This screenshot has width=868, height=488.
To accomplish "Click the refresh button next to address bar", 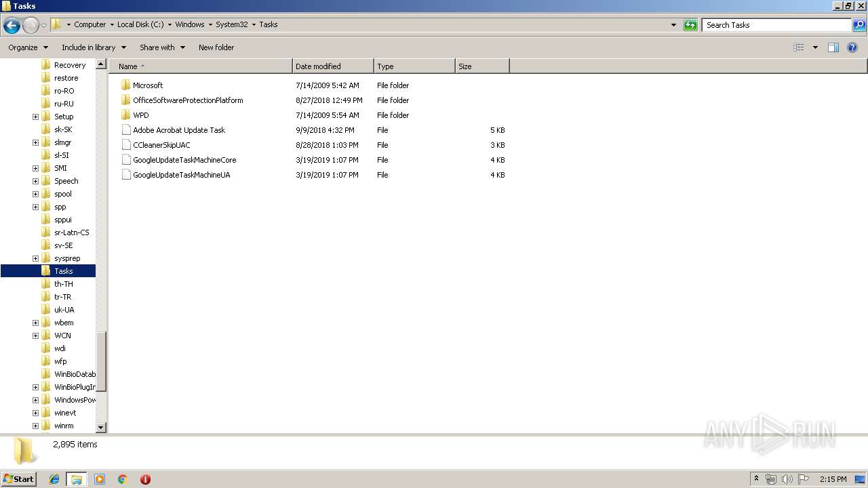I will click(690, 25).
